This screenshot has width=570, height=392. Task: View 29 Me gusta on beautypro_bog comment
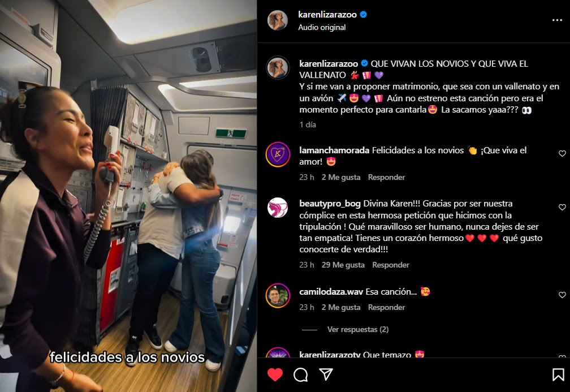click(x=343, y=265)
